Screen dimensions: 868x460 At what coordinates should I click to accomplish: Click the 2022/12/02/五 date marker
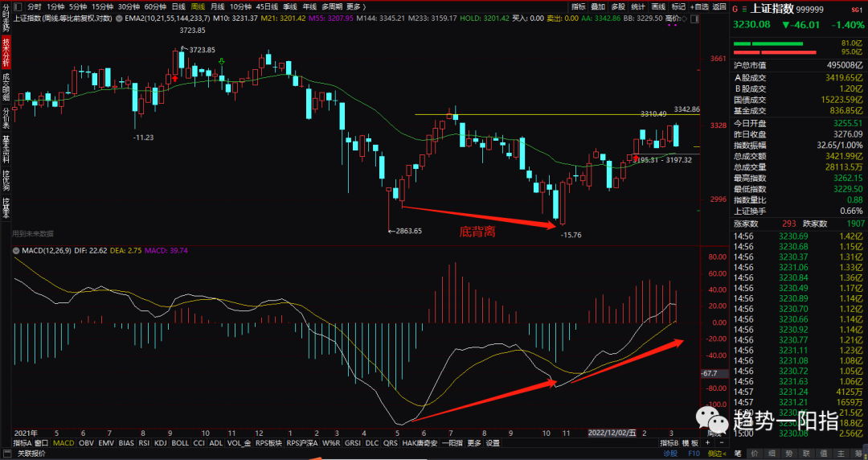click(x=612, y=433)
